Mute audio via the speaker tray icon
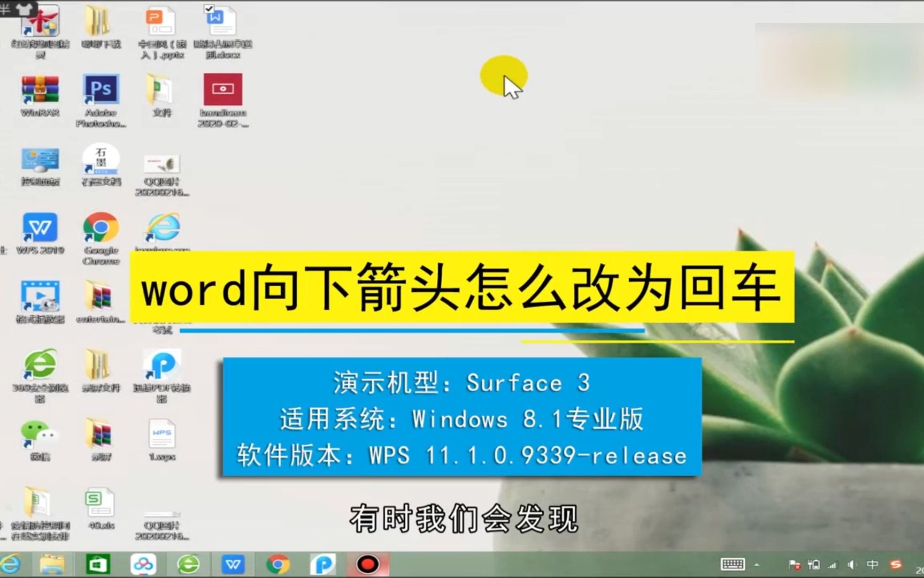This screenshot has height=578, width=924. [853, 565]
